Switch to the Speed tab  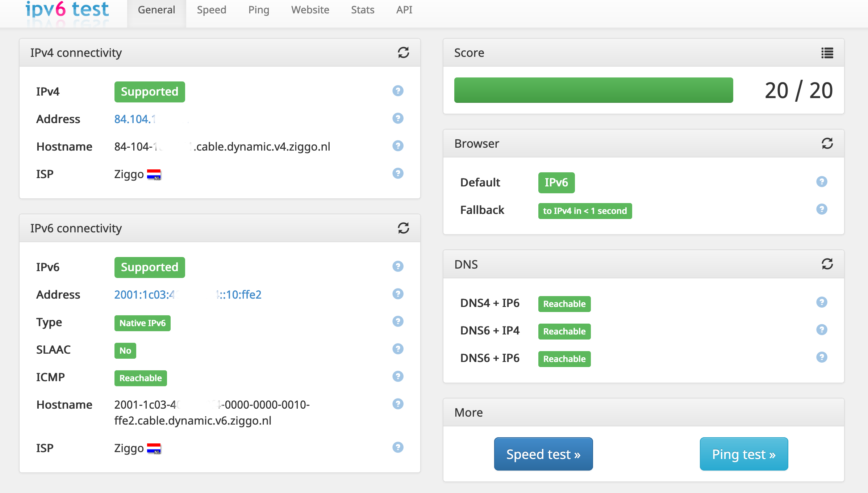pyautogui.click(x=212, y=10)
